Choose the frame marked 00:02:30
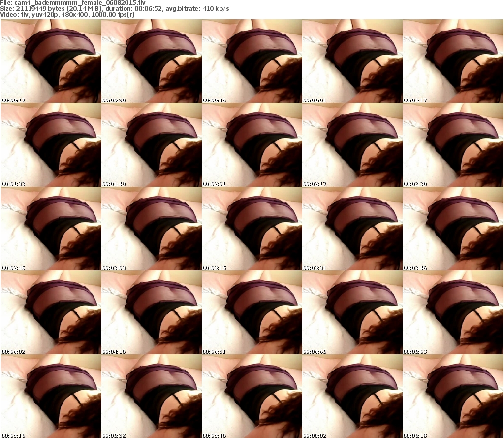This screenshot has width=504, height=438. (453, 145)
